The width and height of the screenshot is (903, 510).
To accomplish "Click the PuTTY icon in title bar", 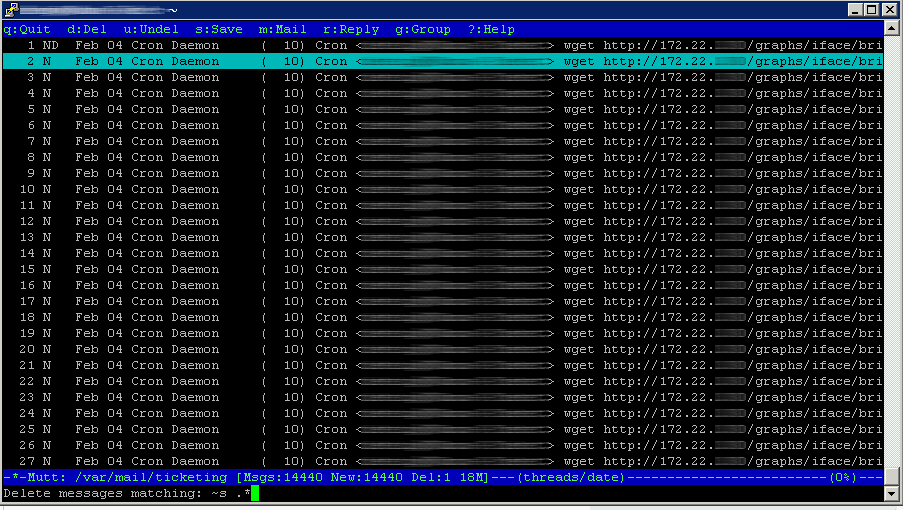I will tap(11, 10).
